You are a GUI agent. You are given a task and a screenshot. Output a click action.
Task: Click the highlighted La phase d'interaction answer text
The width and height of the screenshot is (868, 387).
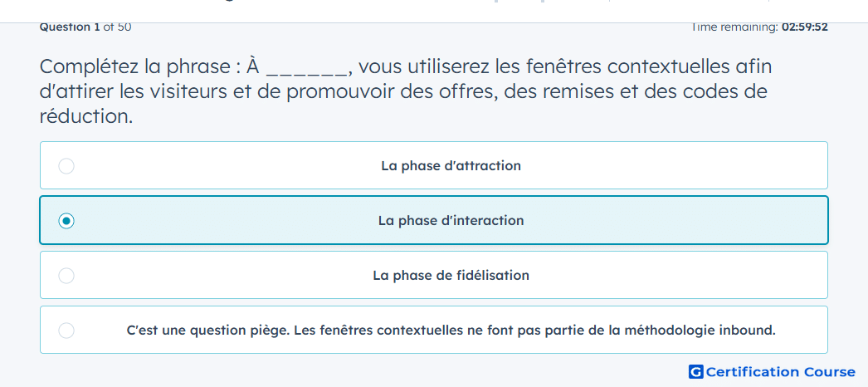pyautogui.click(x=451, y=221)
